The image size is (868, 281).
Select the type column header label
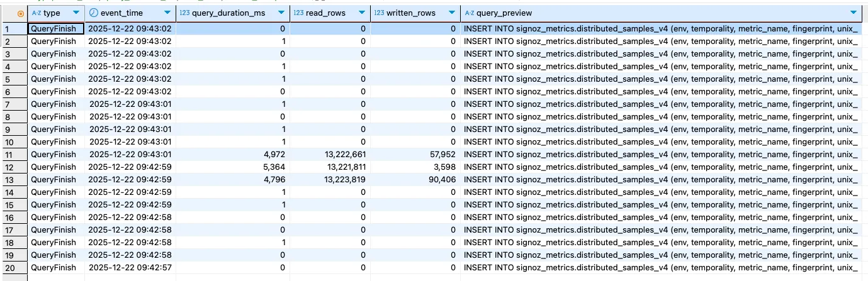pyautogui.click(x=52, y=13)
